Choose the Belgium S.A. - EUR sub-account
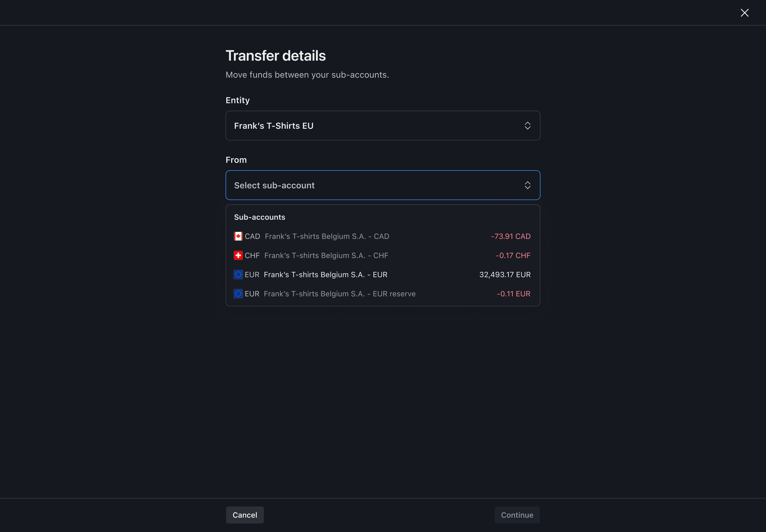This screenshot has width=766, height=532. [382, 275]
